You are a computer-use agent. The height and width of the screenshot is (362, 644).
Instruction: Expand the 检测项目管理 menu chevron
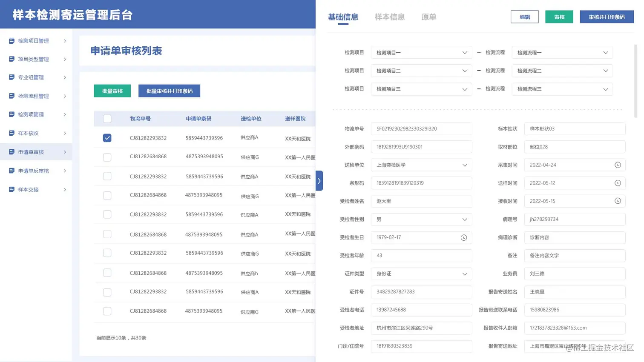65,41
